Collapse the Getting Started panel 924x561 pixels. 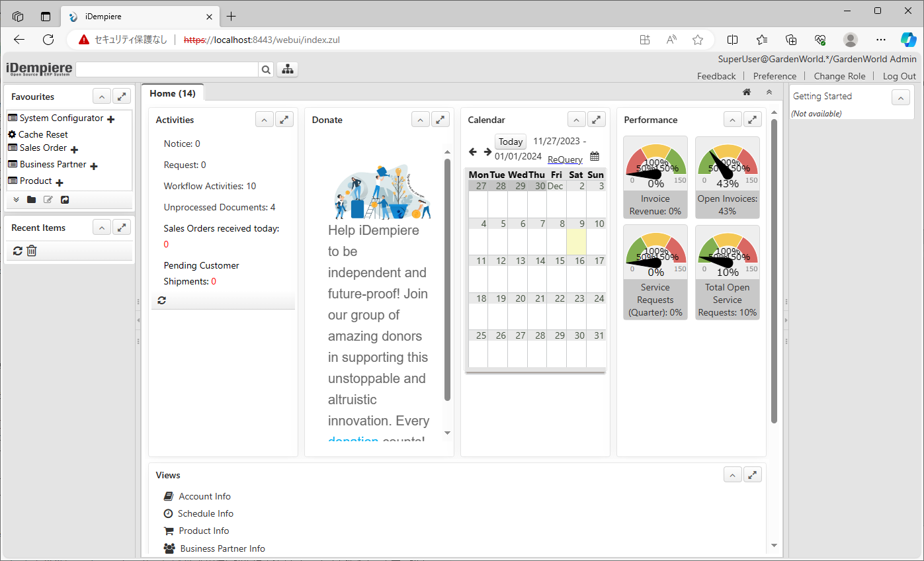(x=901, y=97)
